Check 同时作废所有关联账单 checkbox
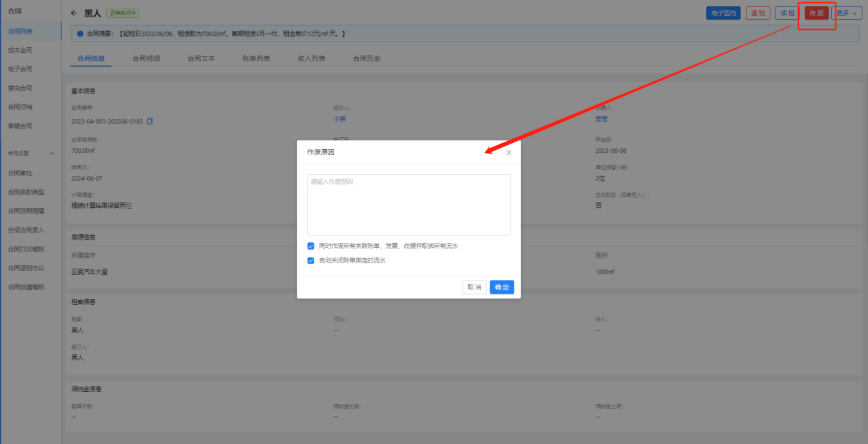The height and width of the screenshot is (444, 868). pyautogui.click(x=310, y=246)
